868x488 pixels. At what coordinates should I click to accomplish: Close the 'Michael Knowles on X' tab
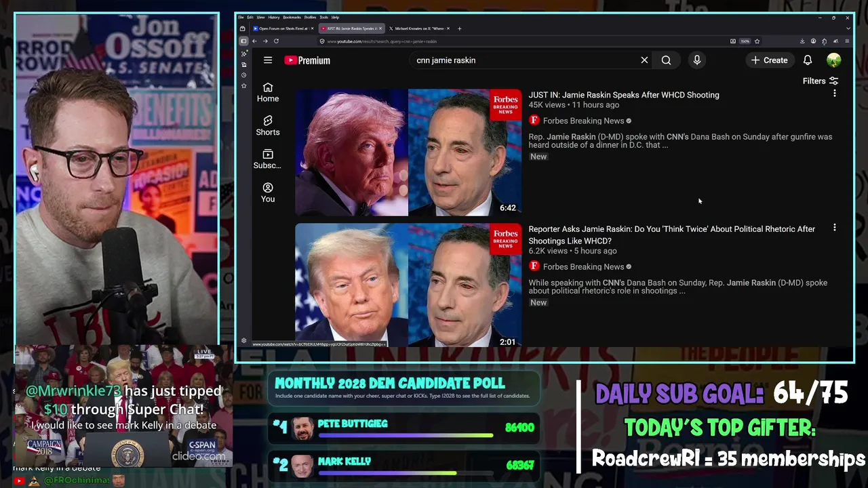449,28
